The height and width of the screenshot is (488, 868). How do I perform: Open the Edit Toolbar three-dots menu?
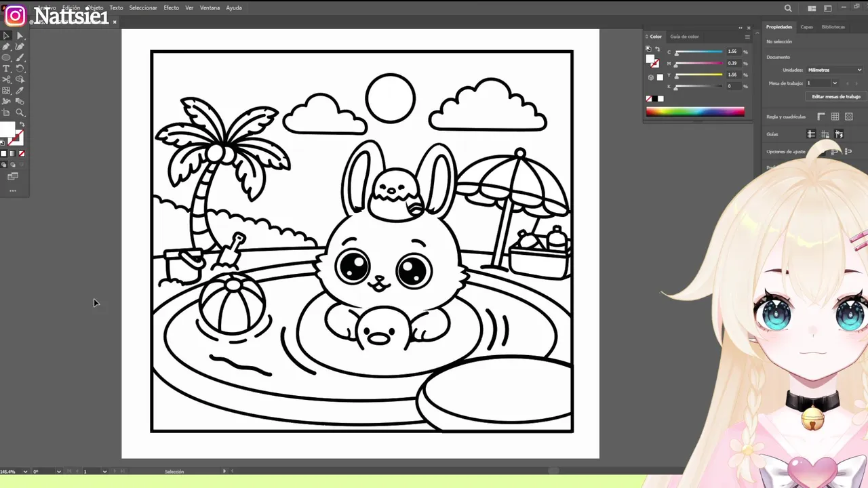click(12, 191)
